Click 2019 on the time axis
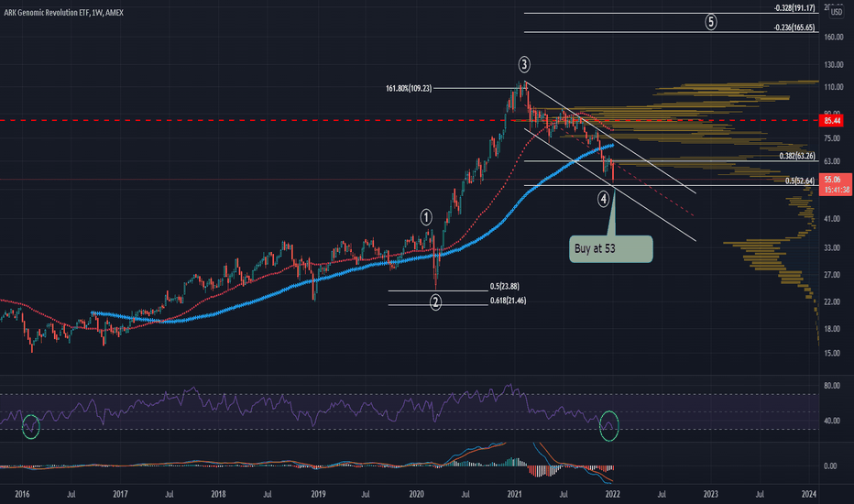The height and width of the screenshot is (504, 854). pos(318,494)
